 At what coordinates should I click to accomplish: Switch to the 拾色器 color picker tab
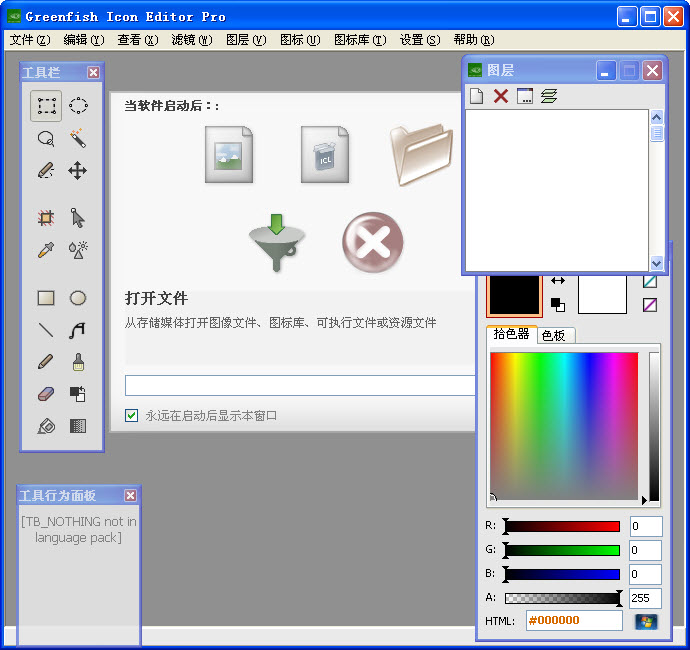point(511,334)
